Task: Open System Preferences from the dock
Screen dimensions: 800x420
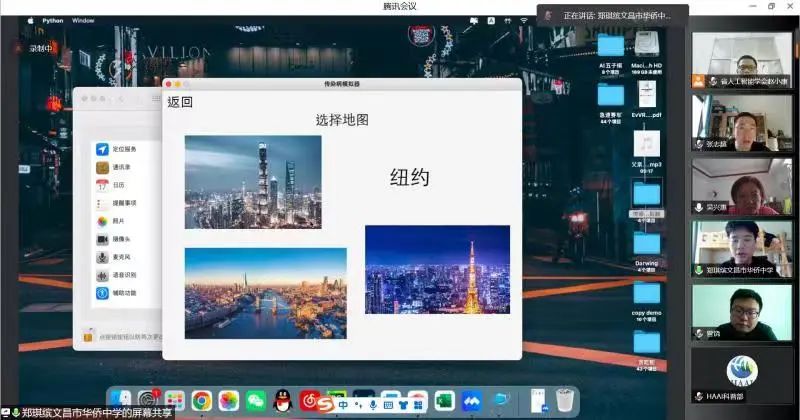Action: click(x=147, y=401)
